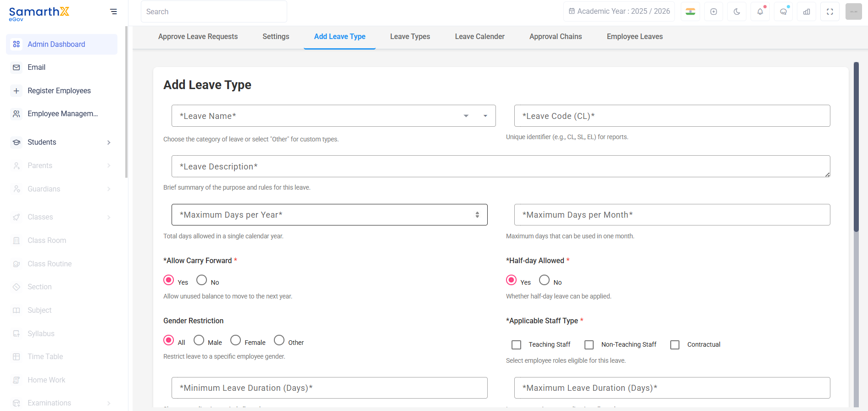Click the Leave Description textarea

tap(501, 166)
